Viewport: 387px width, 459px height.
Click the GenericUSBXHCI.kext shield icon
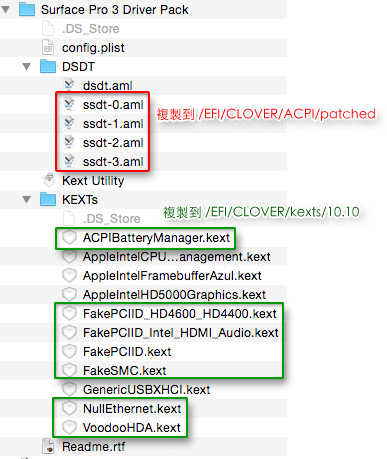tap(69, 389)
